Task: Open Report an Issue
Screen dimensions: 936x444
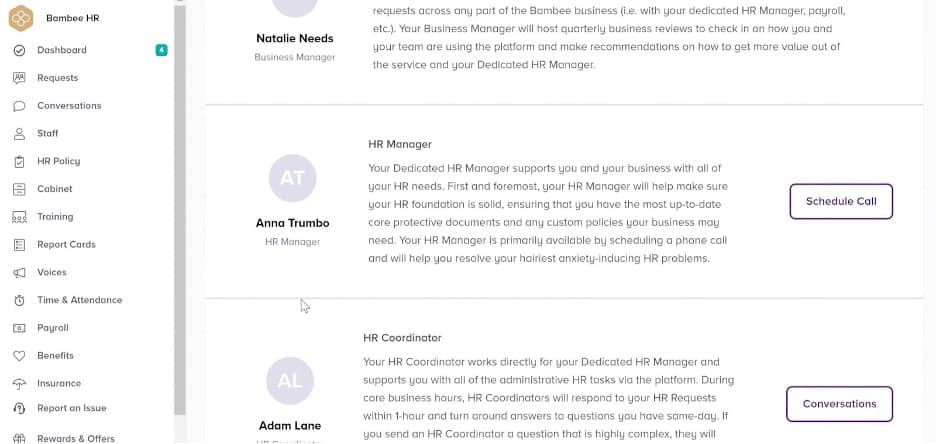Action: pyautogui.click(x=71, y=408)
